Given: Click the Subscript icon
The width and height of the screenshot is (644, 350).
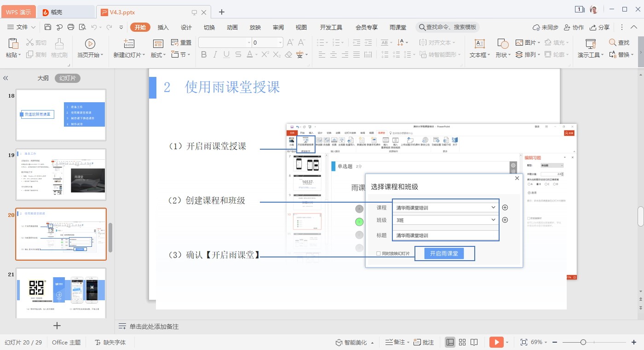Looking at the screenshot, I should point(276,54).
